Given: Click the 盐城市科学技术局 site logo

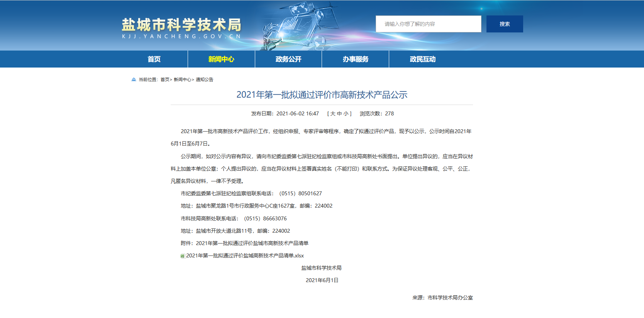Looking at the screenshot, I should (x=181, y=25).
